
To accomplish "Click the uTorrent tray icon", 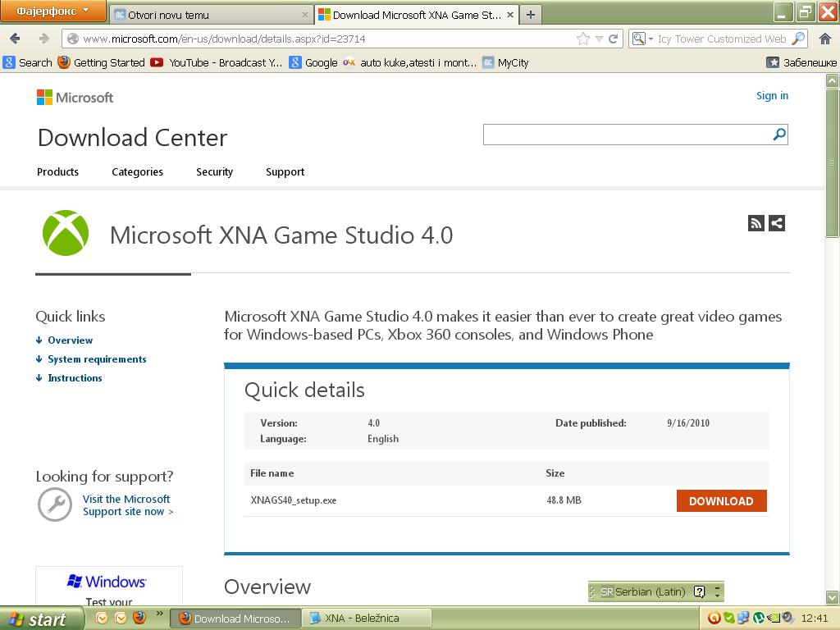I will click(758, 619).
